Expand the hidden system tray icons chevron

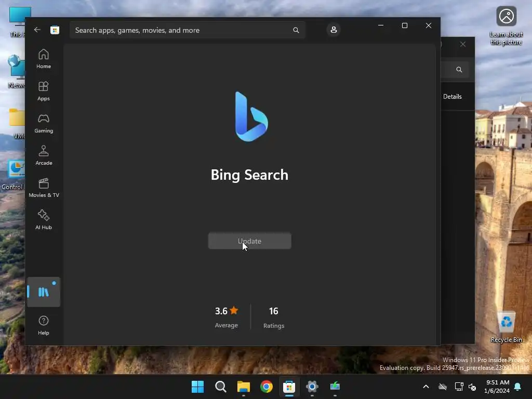coord(426,387)
